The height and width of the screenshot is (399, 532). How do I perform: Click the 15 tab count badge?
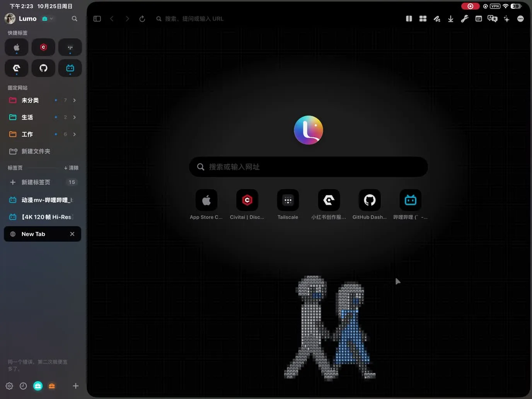click(72, 182)
